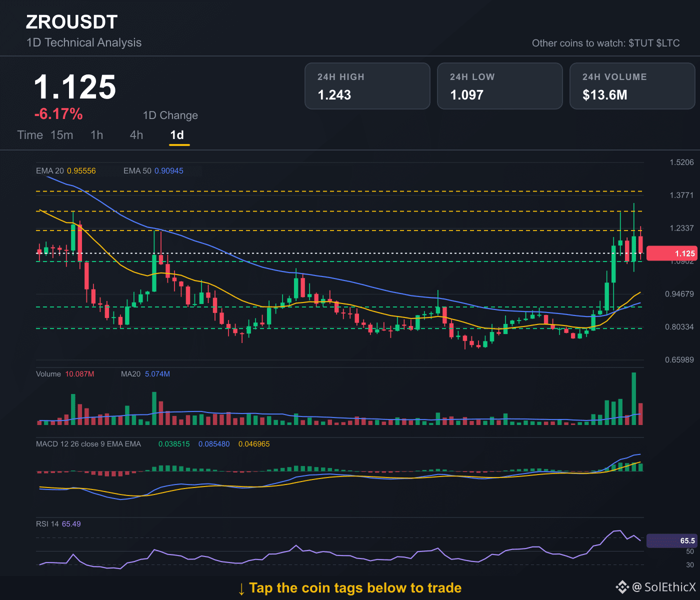This screenshot has width=700, height=600.
Task: Click the RSI 14 value 65.49
Action: tap(71, 524)
